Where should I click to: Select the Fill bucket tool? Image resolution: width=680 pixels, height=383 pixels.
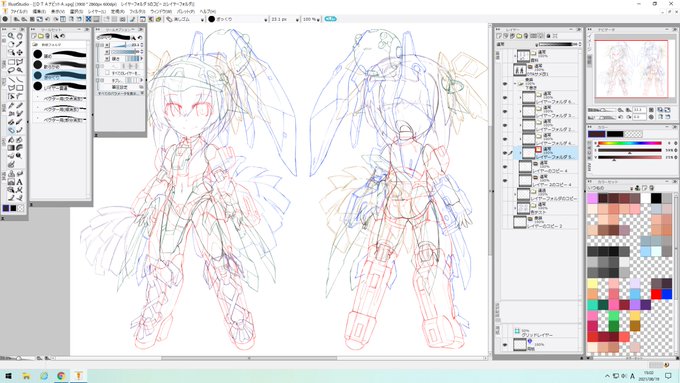click(x=11, y=140)
